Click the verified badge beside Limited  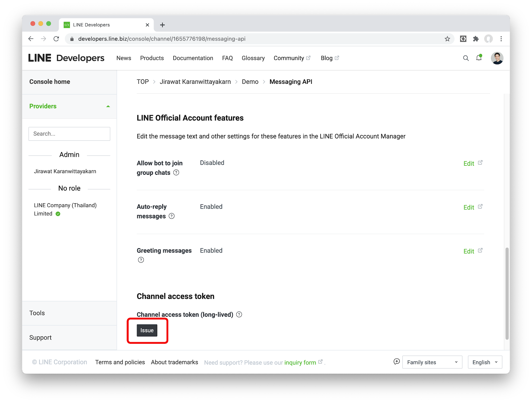point(58,214)
